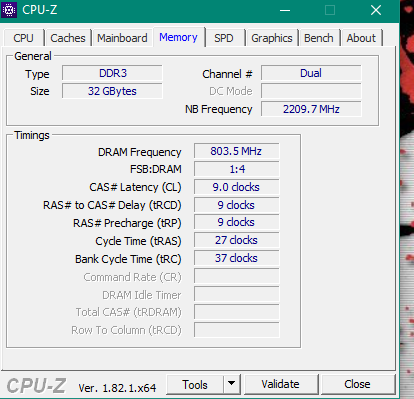View the About tab

(x=361, y=38)
